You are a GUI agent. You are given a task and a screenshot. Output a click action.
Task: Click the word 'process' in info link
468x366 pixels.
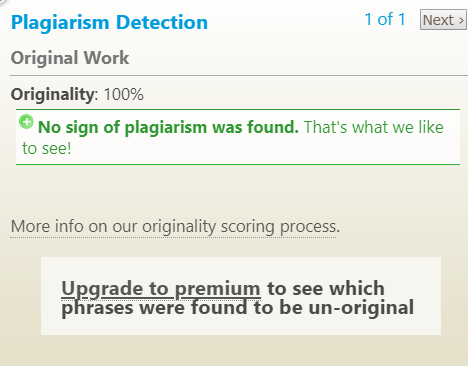[310, 227]
